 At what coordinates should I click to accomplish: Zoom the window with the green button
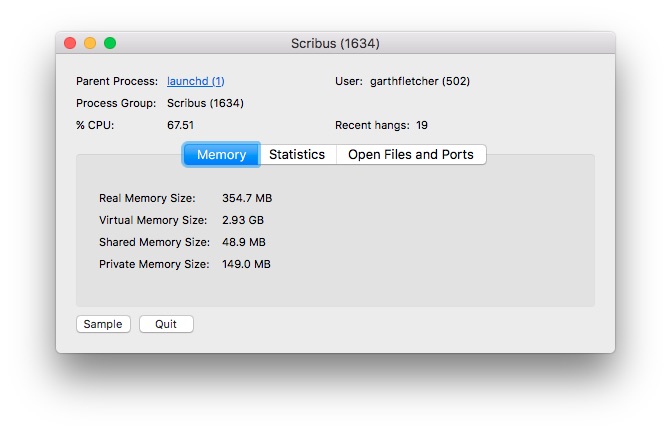pos(110,43)
